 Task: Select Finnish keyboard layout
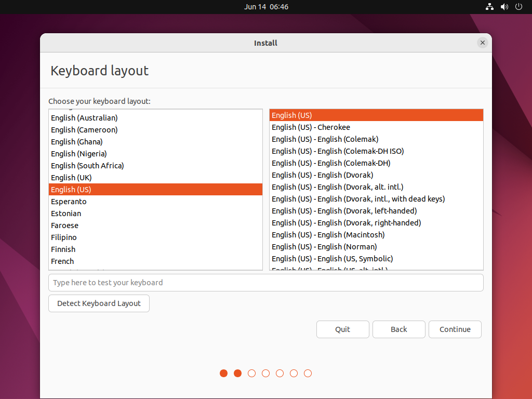click(63, 249)
